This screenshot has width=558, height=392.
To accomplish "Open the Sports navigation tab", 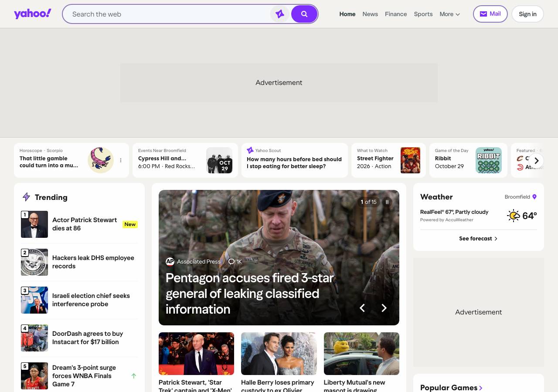I will (423, 14).
